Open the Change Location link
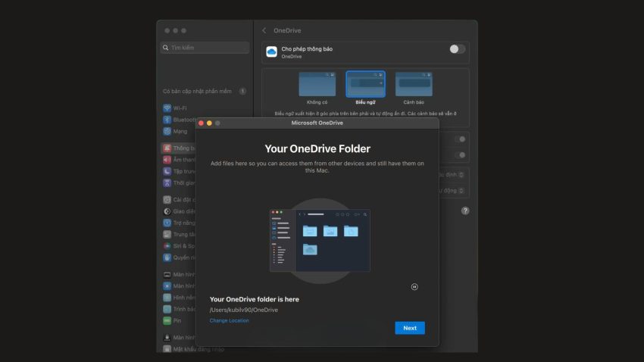Viewport: 644px width, 362px height. pyautogui.click(x=229, y=320)
